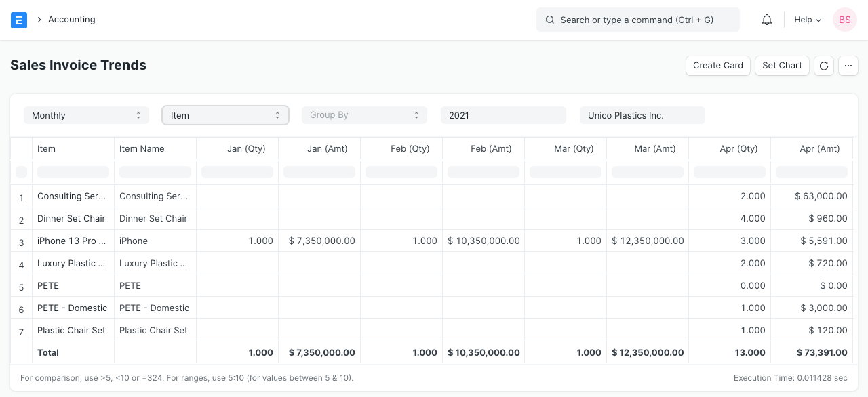Select the row checkbox for Dinner Set Chair
Viewport: 868px width, 397px height.
pyautogui.click(x=21, y=218)
